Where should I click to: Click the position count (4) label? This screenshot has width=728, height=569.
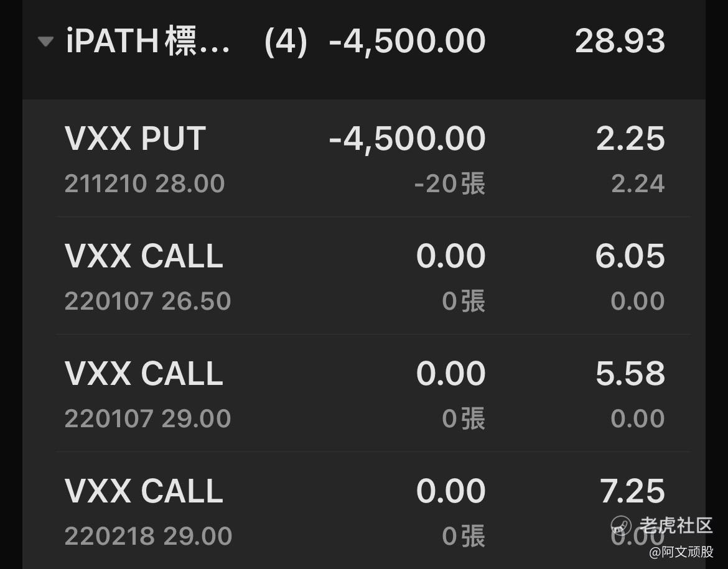click(286, 41)
